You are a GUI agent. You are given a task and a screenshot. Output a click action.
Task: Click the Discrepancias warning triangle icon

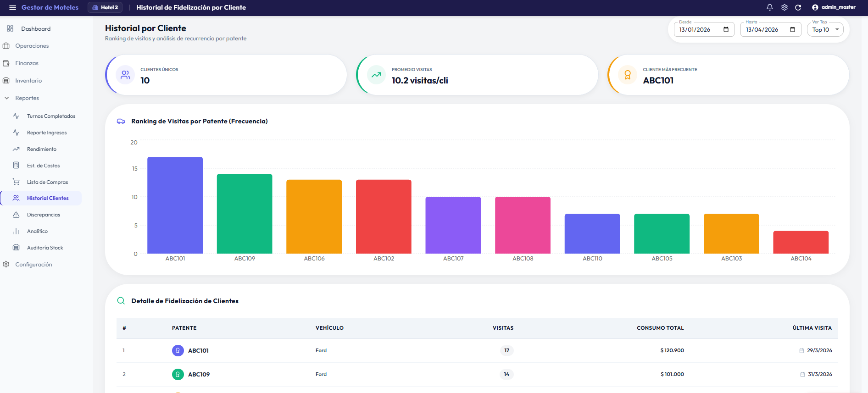[x=16, y=215]
